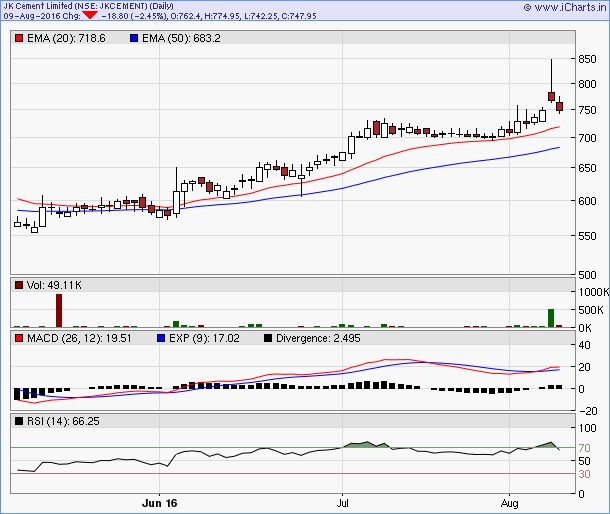The height and width of the screenshot is (514, 610).
Task: Click the 700 price axis label
Action: point(587,138)
